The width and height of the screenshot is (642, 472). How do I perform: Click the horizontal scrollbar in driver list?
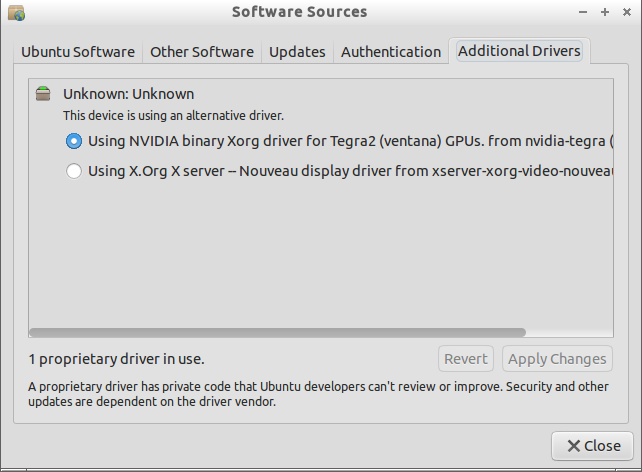pos(277,332)
